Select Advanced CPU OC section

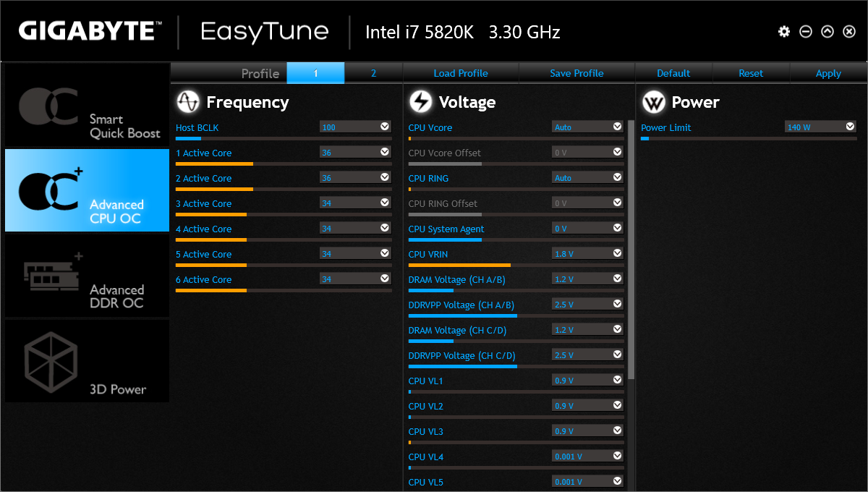[88, 190]
